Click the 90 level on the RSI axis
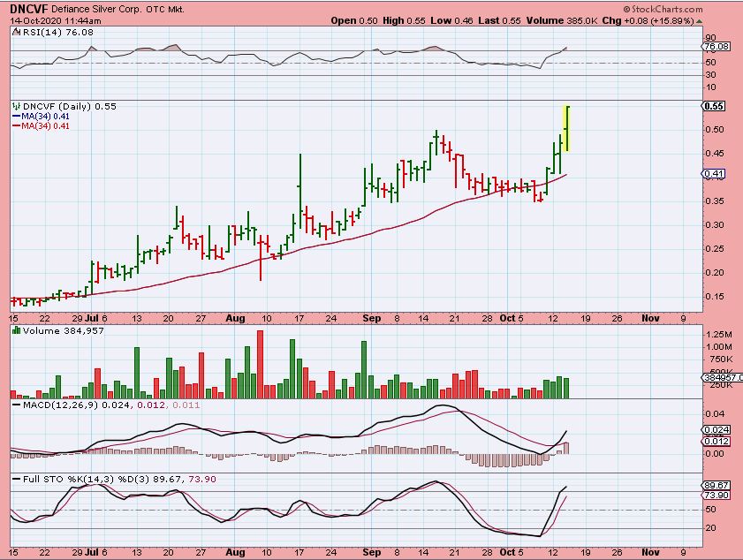Screen dimensions: 743x560 point(710,38)
